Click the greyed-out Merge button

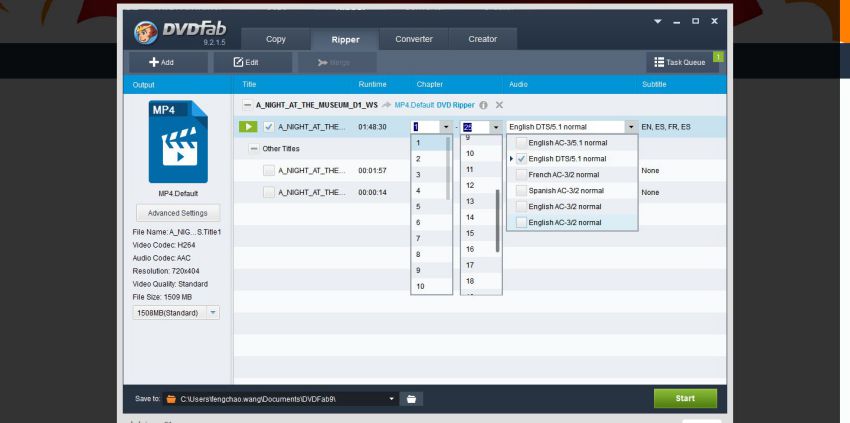[x=337, y=62]
